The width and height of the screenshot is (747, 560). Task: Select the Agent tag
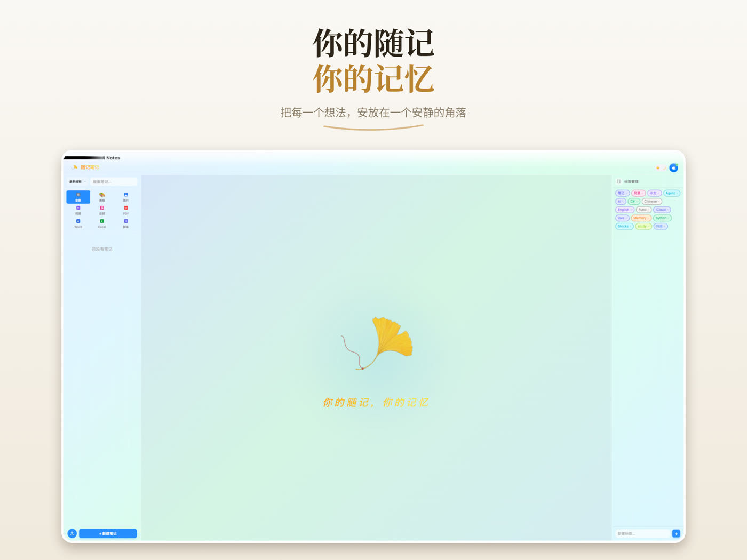coord(672,193)
